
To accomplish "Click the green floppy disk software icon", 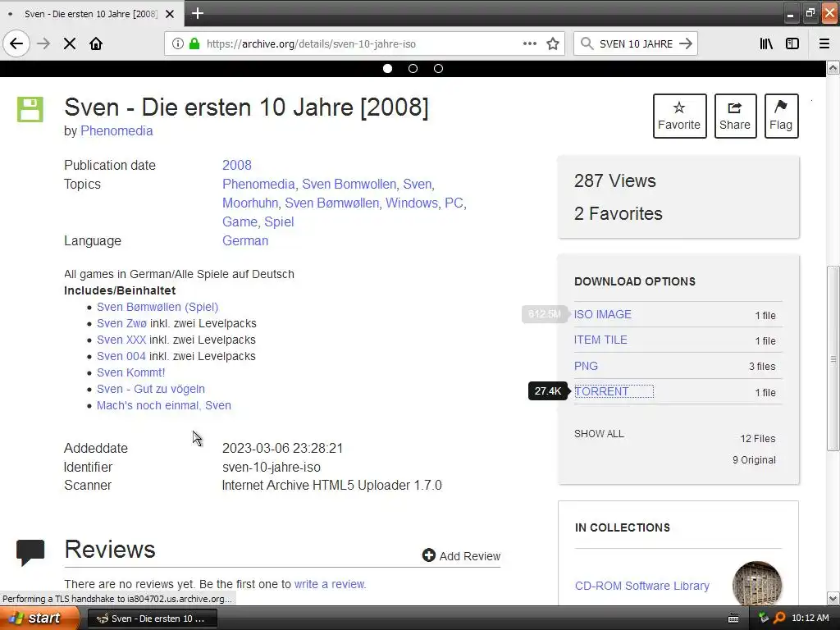I will (30, 109).
